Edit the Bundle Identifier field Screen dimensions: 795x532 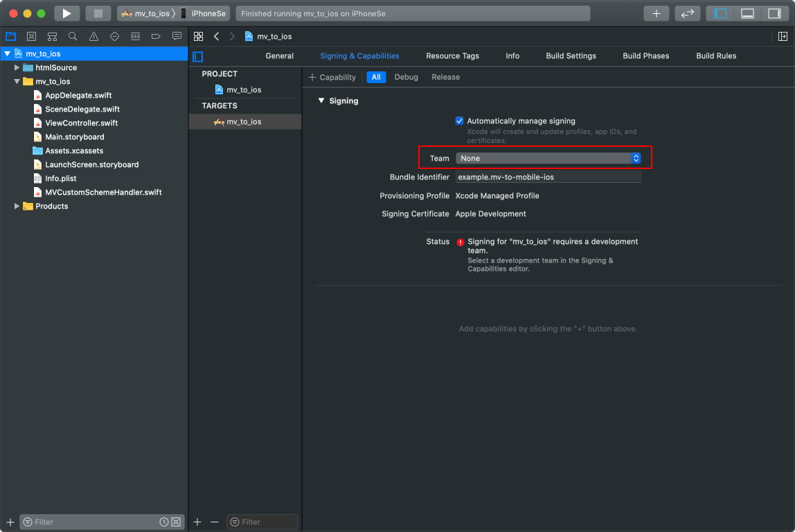548,177
